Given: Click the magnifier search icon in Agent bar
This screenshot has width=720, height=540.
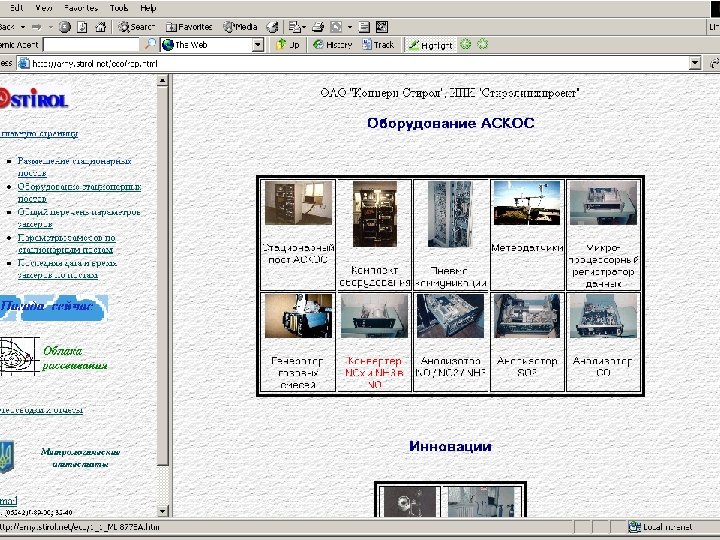Looking at the screenshot, I should point(150,45).
